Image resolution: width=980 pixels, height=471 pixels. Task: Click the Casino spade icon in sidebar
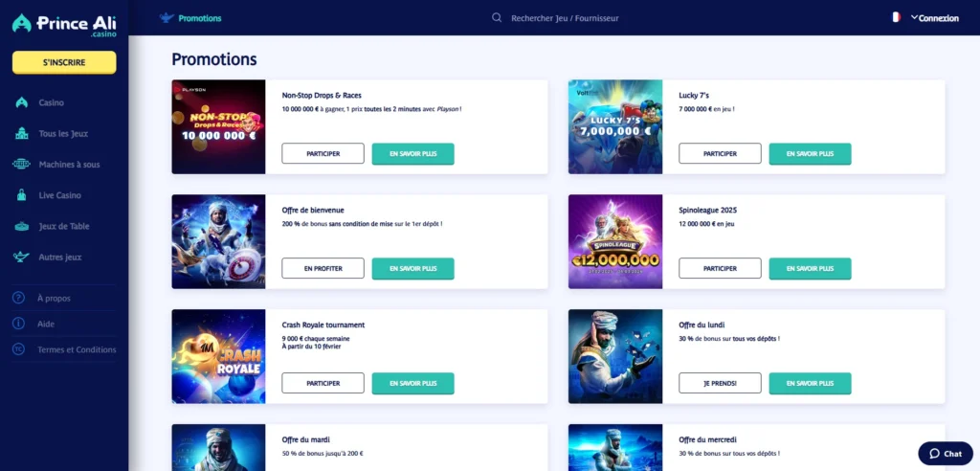21,102
